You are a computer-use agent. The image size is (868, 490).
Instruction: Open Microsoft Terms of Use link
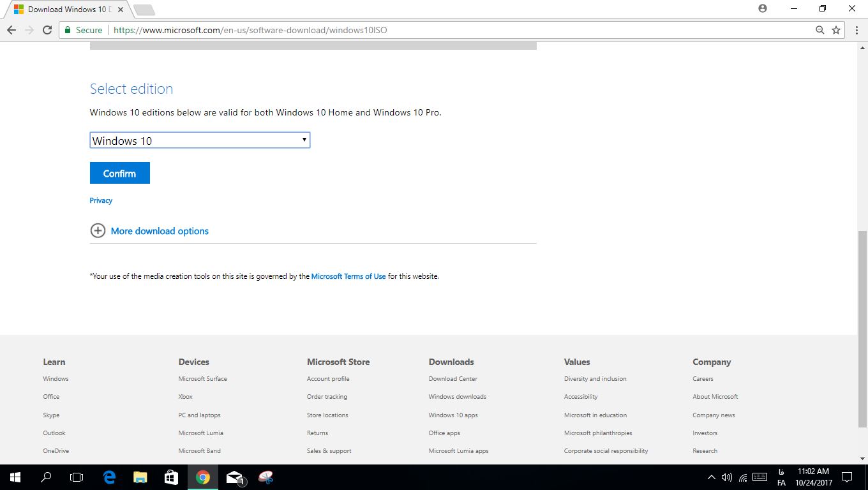pos(348,276)
